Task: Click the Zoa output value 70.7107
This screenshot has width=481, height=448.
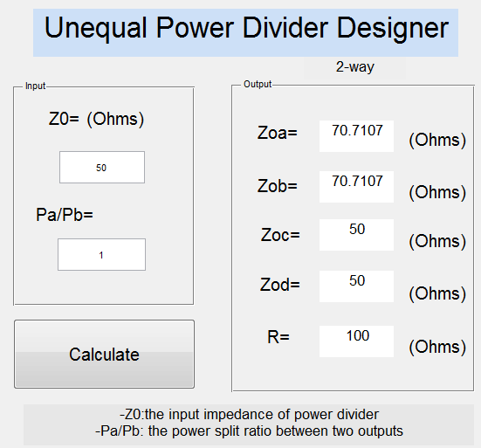Action: pos(356,136)
